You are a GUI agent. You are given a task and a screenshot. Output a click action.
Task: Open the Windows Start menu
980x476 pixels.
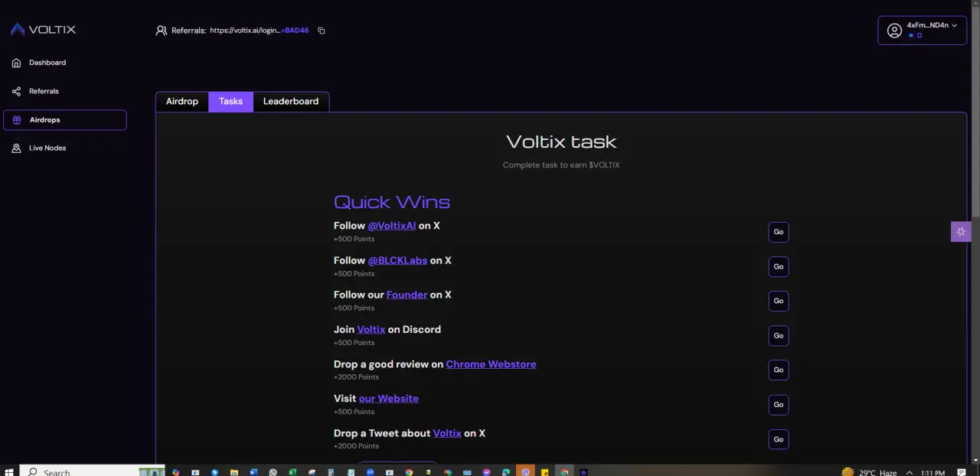click(x=9, y=471)
